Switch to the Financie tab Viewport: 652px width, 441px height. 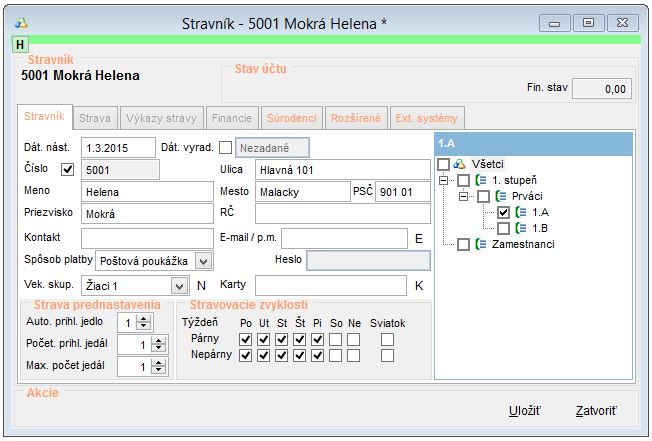click(x=232, y=118)
